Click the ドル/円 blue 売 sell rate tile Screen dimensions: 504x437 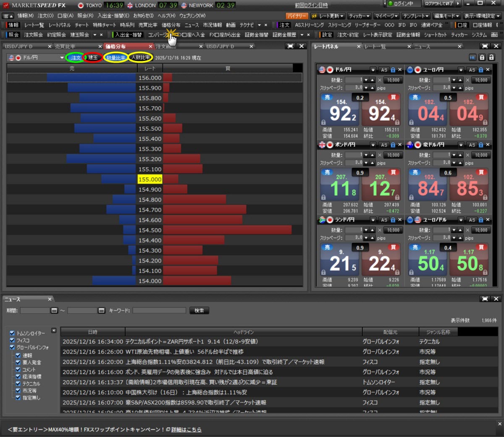point(339,110)
